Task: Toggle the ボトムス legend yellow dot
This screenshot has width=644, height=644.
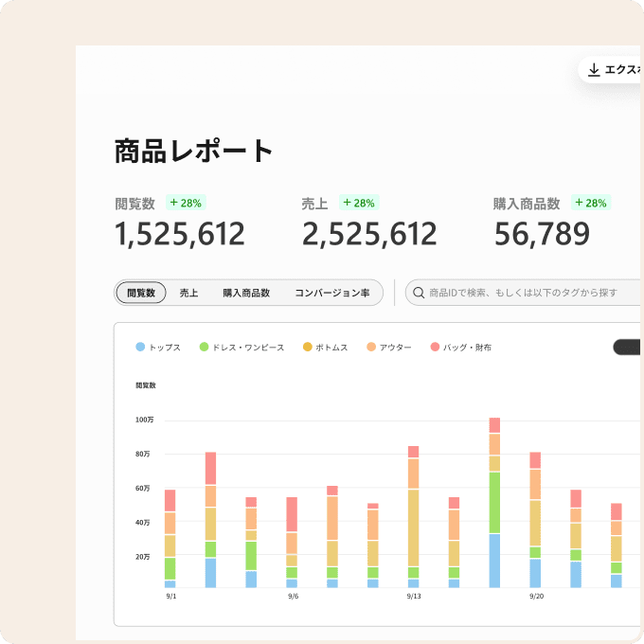Action: [x=307, y=347]
